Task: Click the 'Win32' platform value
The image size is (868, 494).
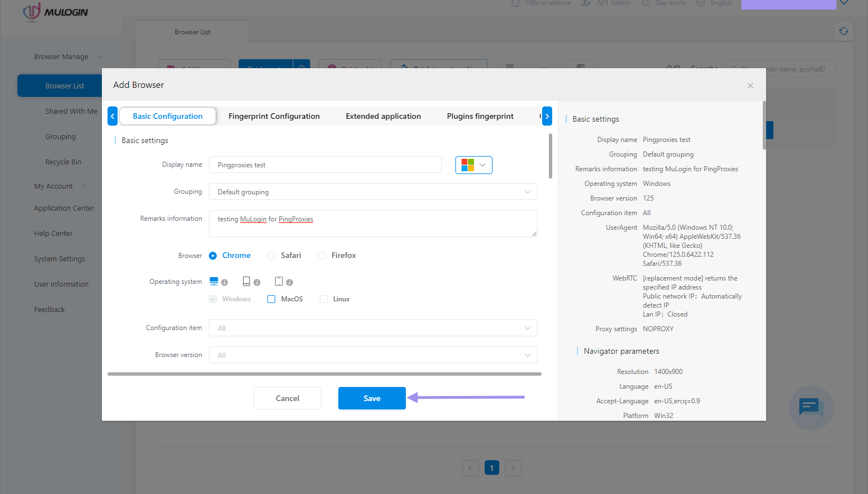Action: (664, 416)
